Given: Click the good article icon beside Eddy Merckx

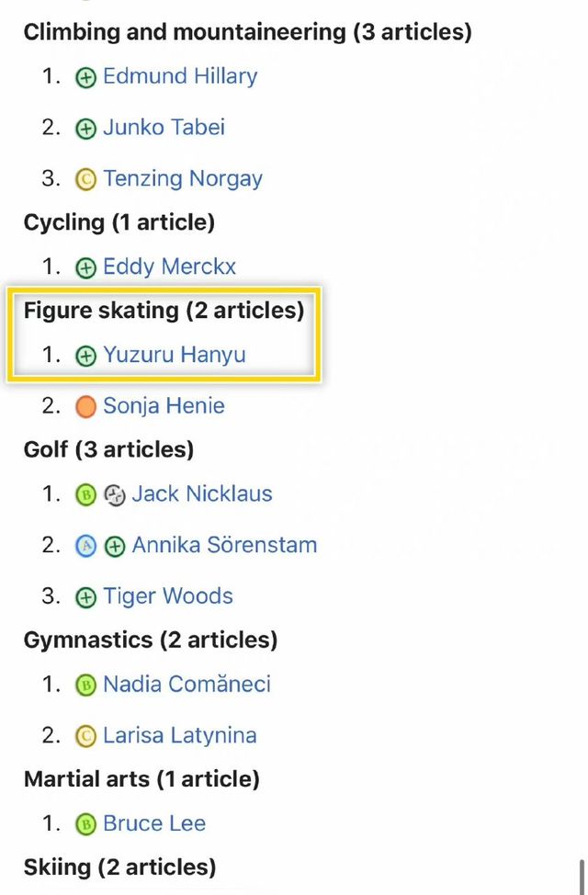Looking at the screenshot, I should (x=85, y=267).
